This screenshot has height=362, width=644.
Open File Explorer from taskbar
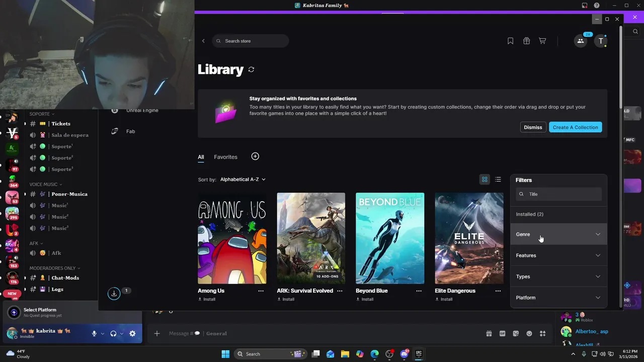click(345, 354)
